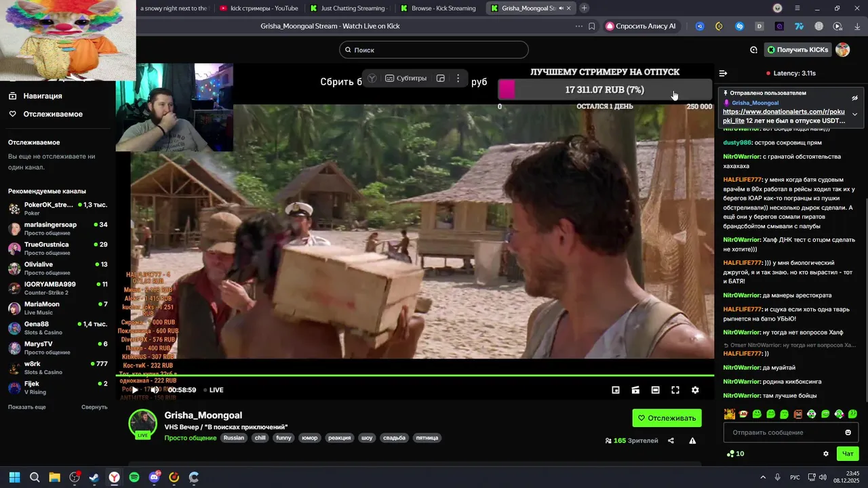Share the stream via share icon
The image size is (868, 488).
(x=671, y=441)
